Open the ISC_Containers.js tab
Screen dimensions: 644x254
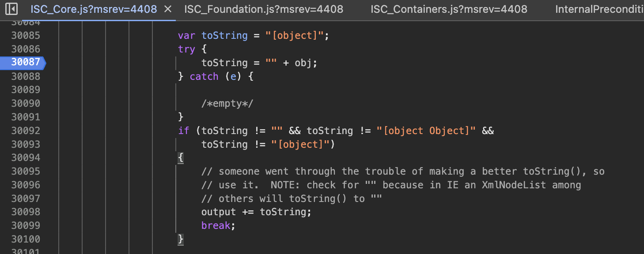coord(449,9)
